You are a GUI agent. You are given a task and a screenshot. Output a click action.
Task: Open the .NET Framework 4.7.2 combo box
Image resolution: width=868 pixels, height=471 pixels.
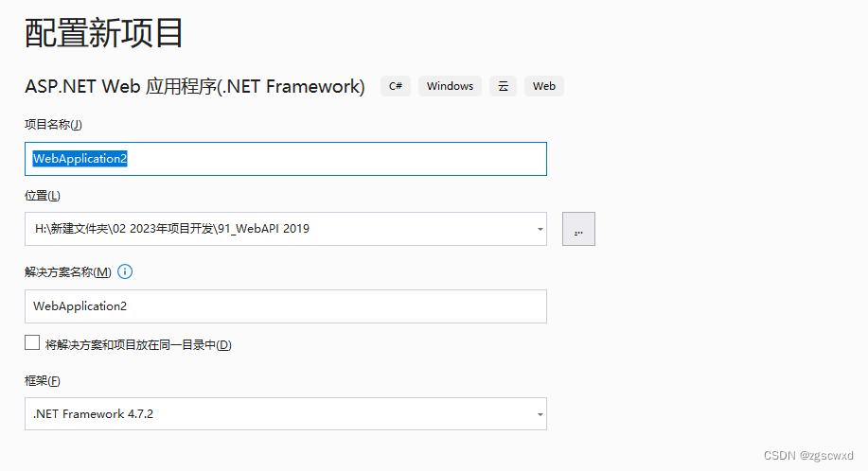(284, 414)
